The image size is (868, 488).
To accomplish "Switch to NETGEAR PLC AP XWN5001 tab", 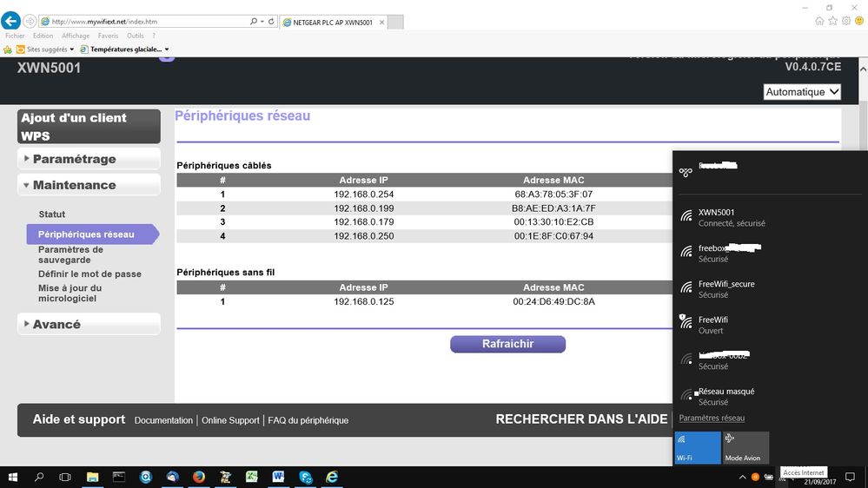I will (332, 22).
